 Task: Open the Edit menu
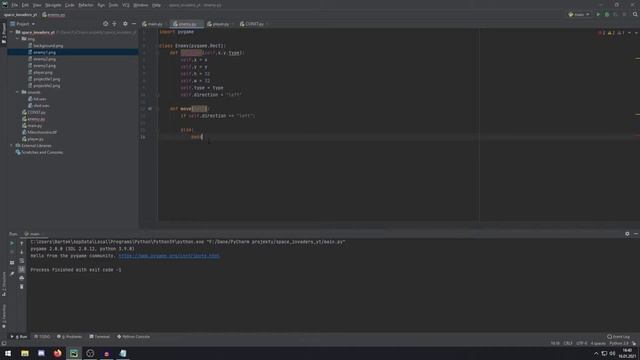(x=25, y=5)
